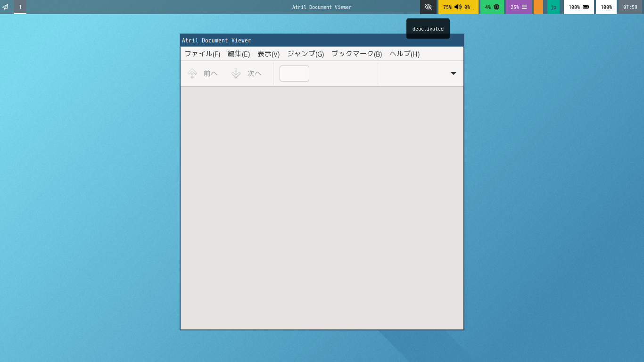The width and height of the screenshot is (644, 362).
Task: Click the 次へ button label
Action: click(255, 74)
